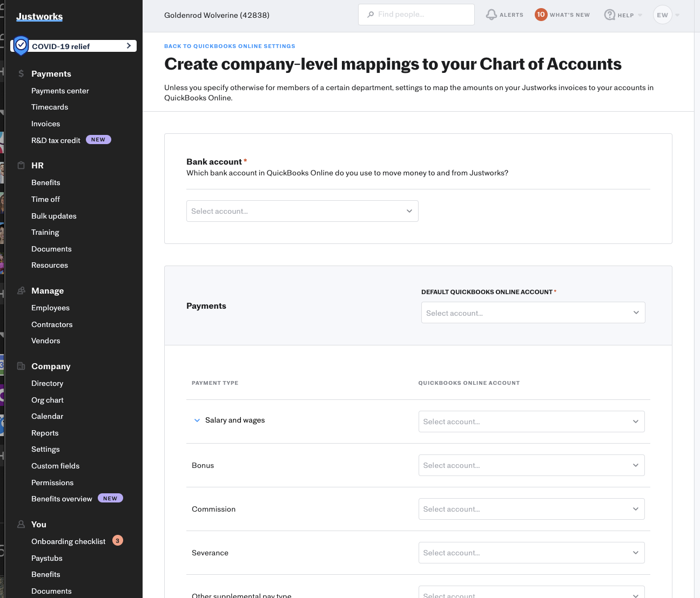Open COVID-19 relief arrow
700x598 pixels.
click(x=129, y=46)
